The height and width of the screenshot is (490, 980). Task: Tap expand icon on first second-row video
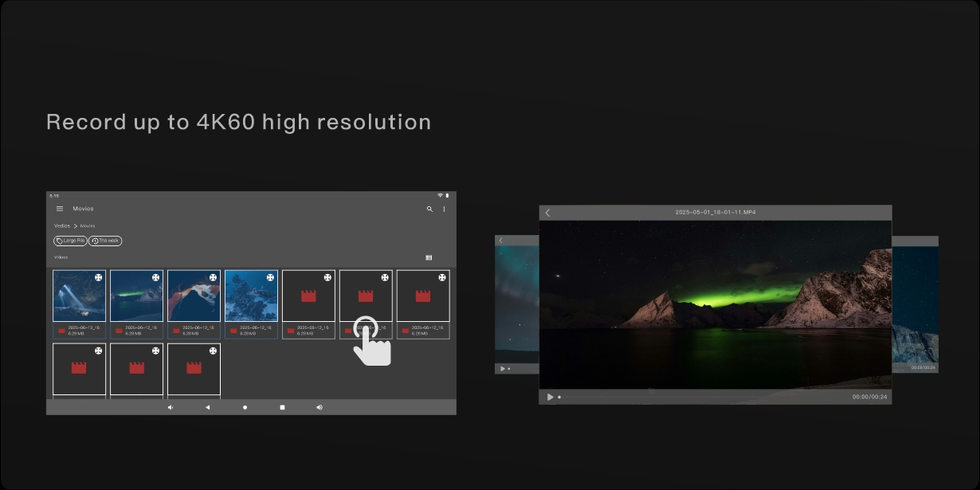pos(98,351)
